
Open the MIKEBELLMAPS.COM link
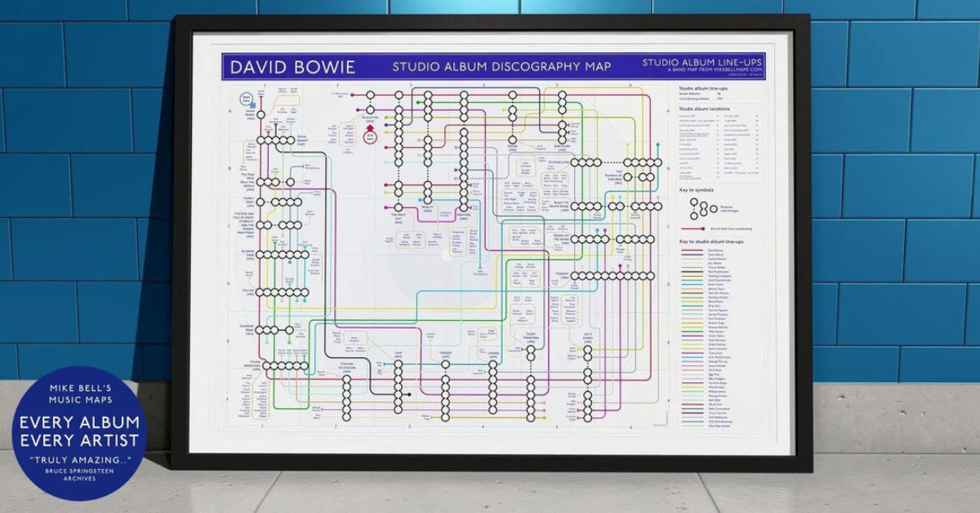coord(737,69)
